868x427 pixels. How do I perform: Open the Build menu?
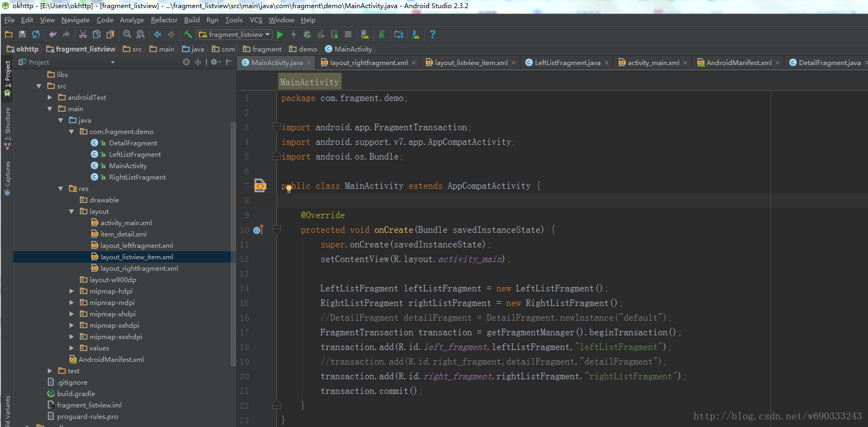pos(192,20)
